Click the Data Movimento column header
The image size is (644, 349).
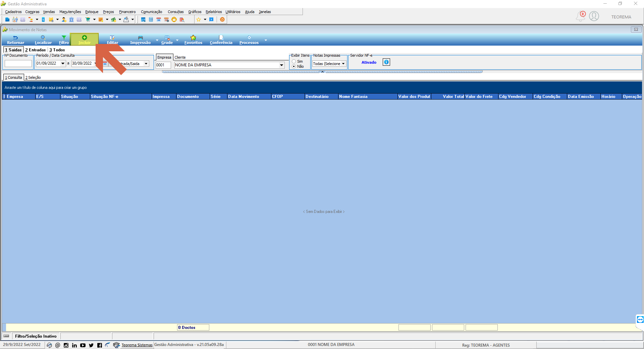pyautogui.click(x=249, y=97)
